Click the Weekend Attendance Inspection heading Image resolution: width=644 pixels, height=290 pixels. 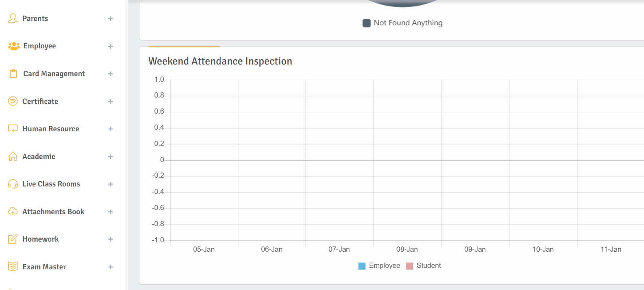(x=220, y=61)
